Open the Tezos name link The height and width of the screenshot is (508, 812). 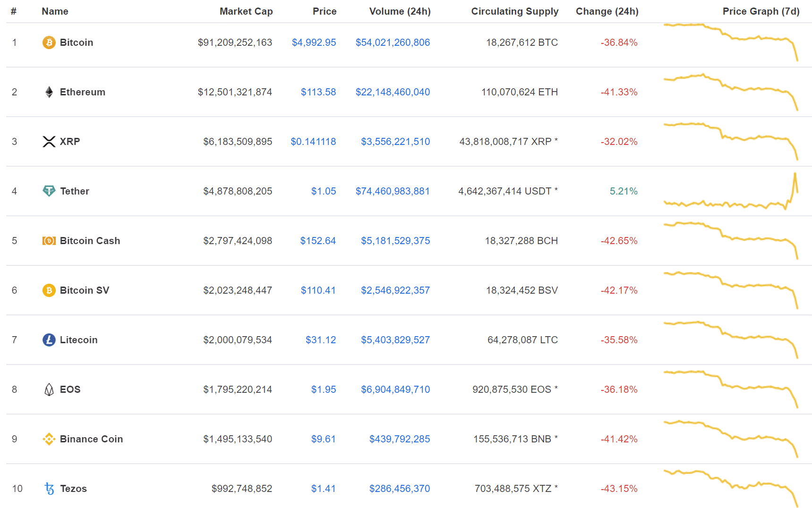coord(74,489)
